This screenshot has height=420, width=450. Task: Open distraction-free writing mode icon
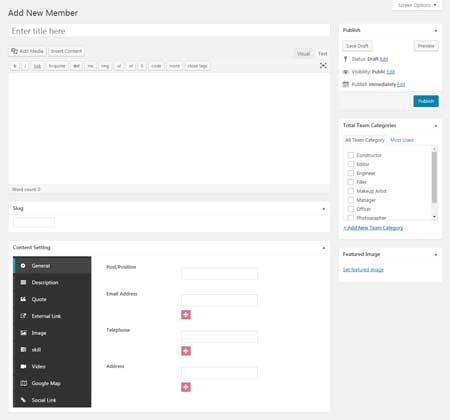(x=323, y=66)
